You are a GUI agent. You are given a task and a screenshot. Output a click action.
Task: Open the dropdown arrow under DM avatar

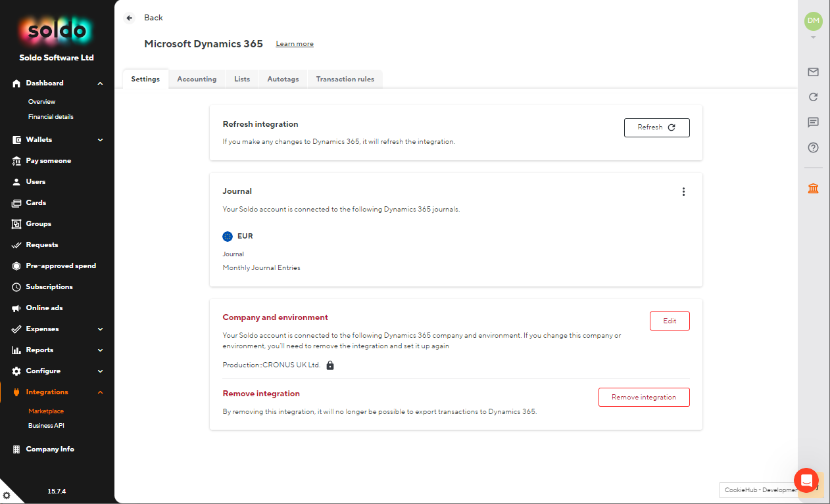(x=814, y=37)
